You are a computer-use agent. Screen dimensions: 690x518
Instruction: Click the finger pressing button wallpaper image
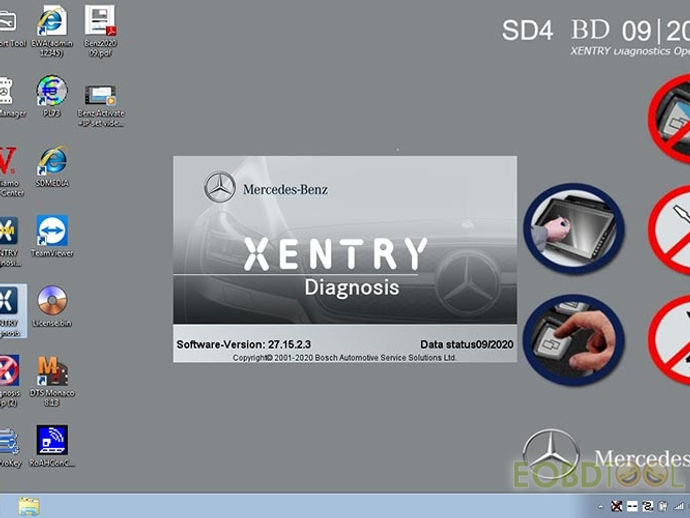coord(574,340)
